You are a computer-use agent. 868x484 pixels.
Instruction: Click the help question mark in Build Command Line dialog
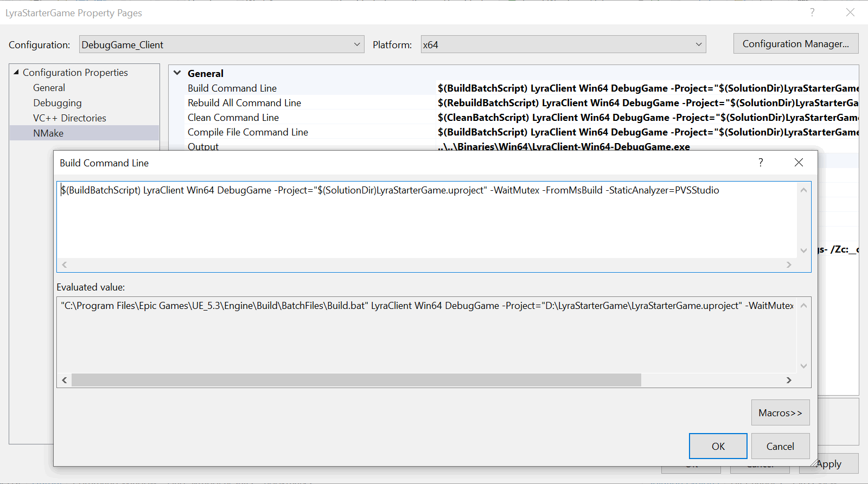click(x=761, y=162)
